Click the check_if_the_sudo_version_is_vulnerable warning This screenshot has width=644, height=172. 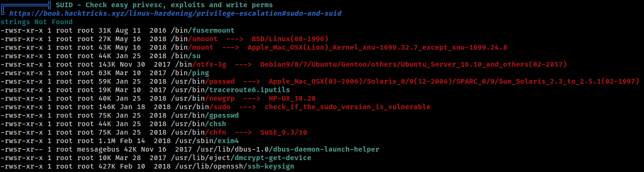click(x=348, y=107)
